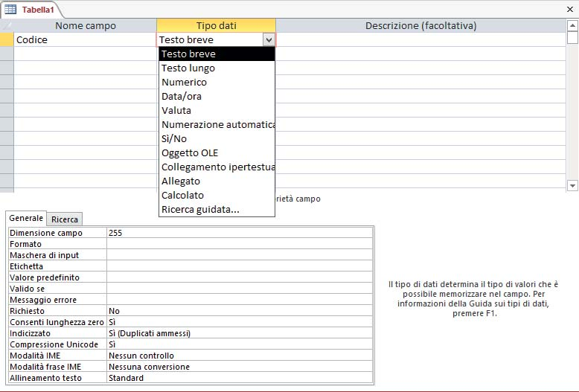Image resolution: width=579 pixels, height=392 pixels.
Task: Click the Tabella1 table icon in tab
Action: (x=10, y=9)
